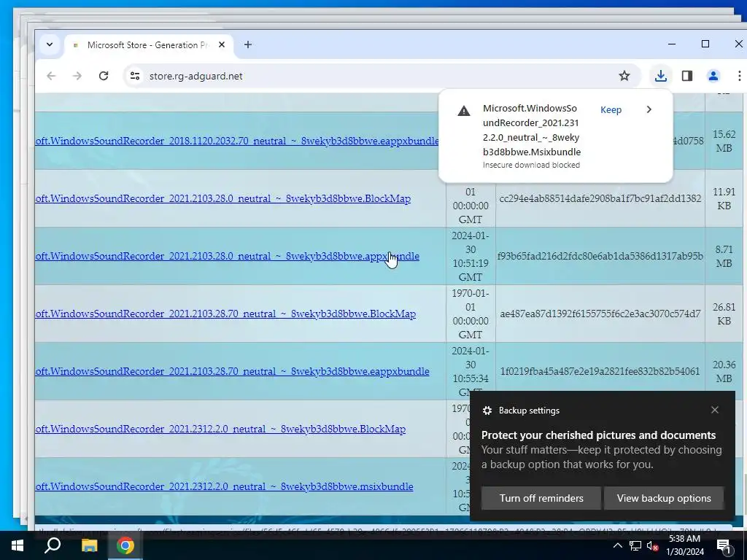The height and width of the screenshot is (560, 747).
Task: Click the 8.71 MB size cell
Action: click(724, 256)
